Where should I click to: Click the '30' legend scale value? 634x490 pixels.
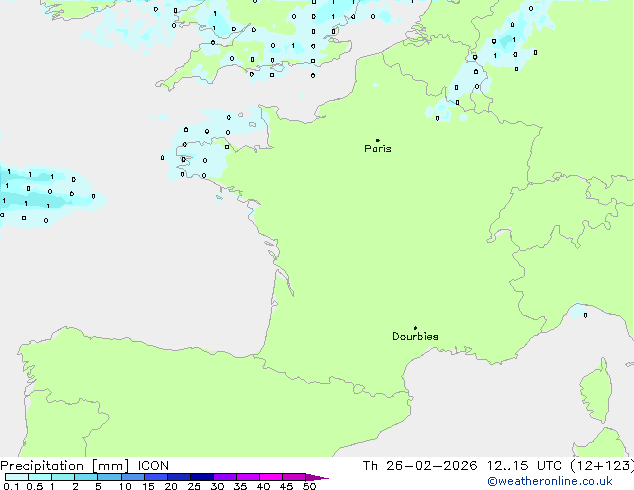tap(217, 486)
